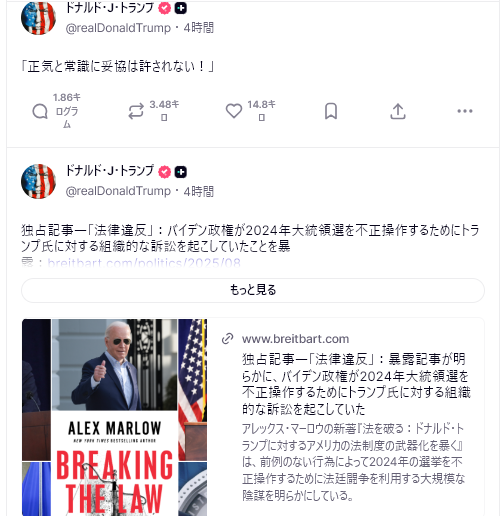Viewport: 501px width, 516px height.
Task: Click the first post's black plus badge
Action: tap(181, 8)
